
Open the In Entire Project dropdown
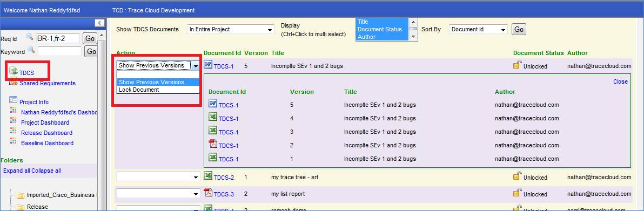pyautogui.click(x=231, y=30)
